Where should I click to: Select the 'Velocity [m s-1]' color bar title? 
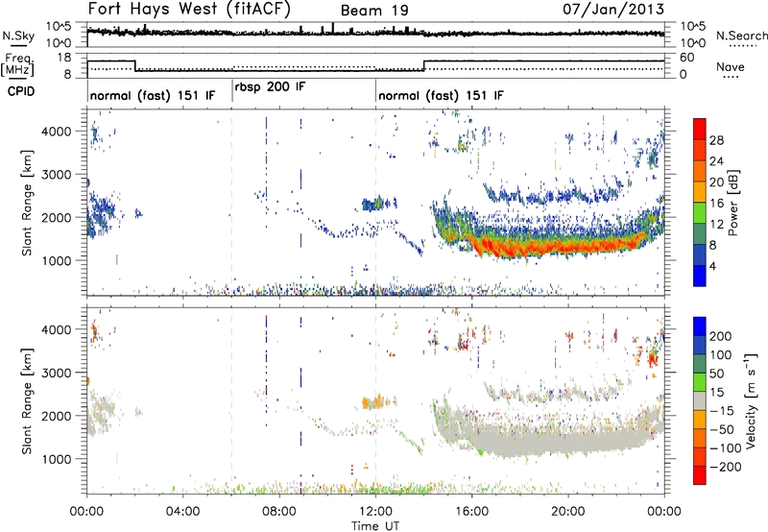[x=751, y=400]
